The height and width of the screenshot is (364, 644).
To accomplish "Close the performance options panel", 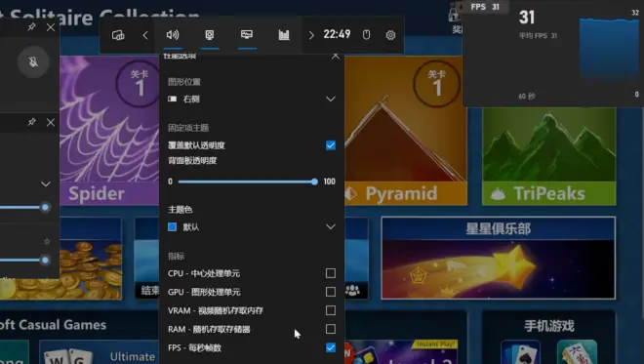I will click(x=336, y=57).
